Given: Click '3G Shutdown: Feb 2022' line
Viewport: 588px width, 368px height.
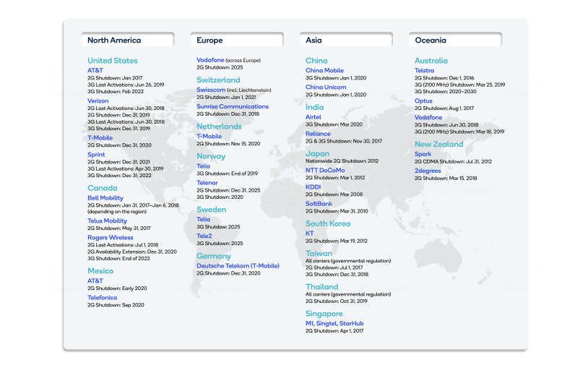Looking at the screenshot, I should point(116,92).
